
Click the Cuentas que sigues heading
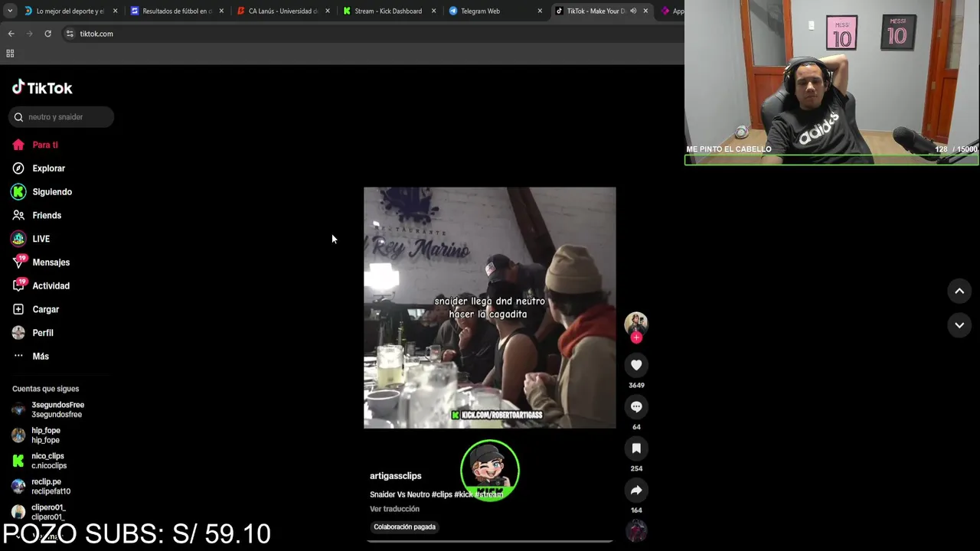(45, 389)
